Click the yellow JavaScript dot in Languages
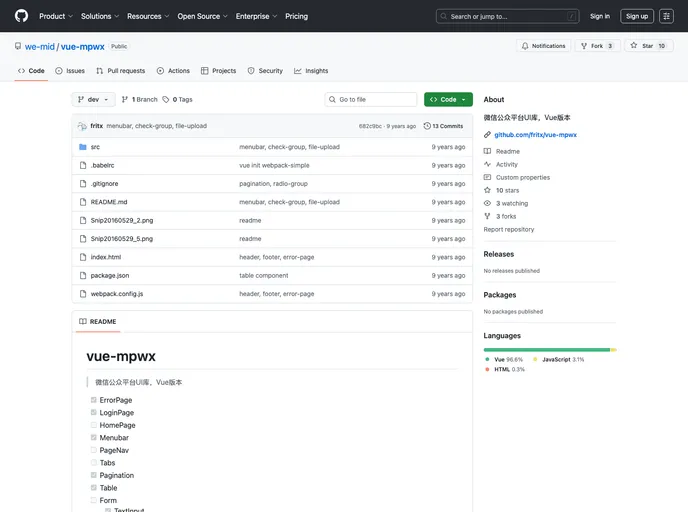This screenshot has height=512, width=688. click(x=535, y=359)
